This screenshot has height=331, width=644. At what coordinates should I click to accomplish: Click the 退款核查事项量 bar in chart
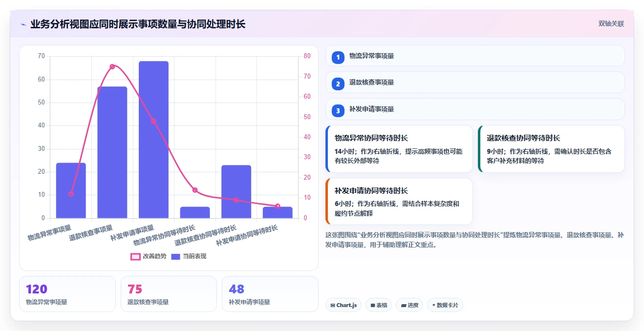(112, 152)
